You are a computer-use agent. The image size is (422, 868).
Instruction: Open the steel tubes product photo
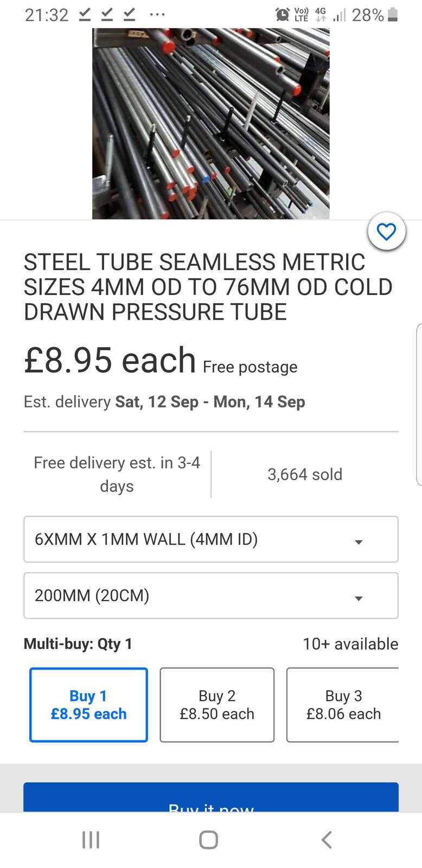(x=210, y=124)
